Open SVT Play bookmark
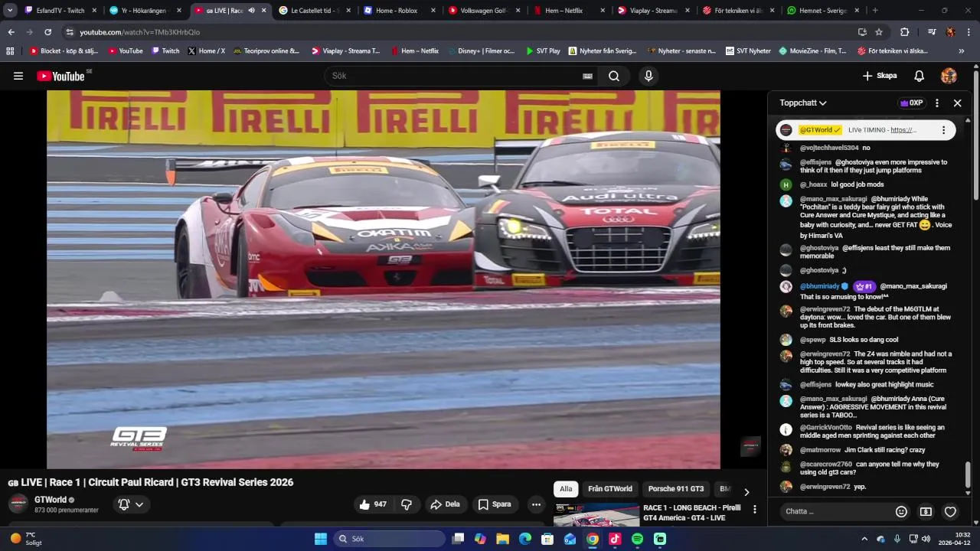 click(543, 51)
